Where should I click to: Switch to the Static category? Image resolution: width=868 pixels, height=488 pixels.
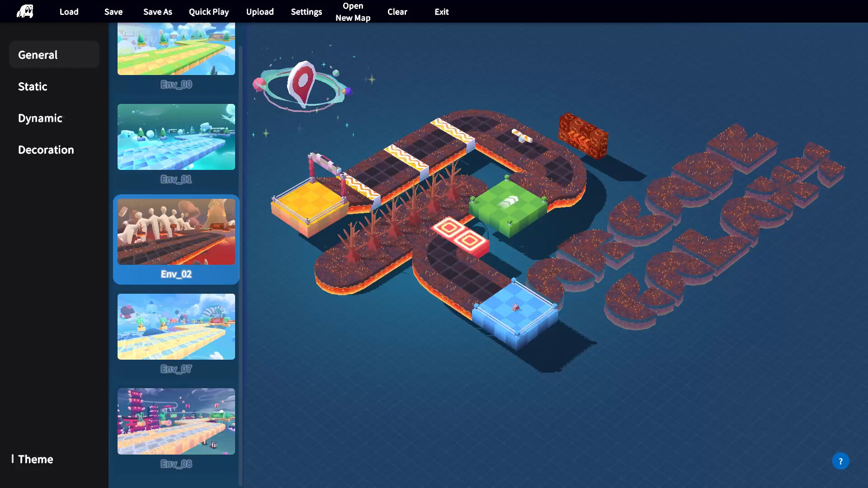pyautogui.click(x=33, y=86)
